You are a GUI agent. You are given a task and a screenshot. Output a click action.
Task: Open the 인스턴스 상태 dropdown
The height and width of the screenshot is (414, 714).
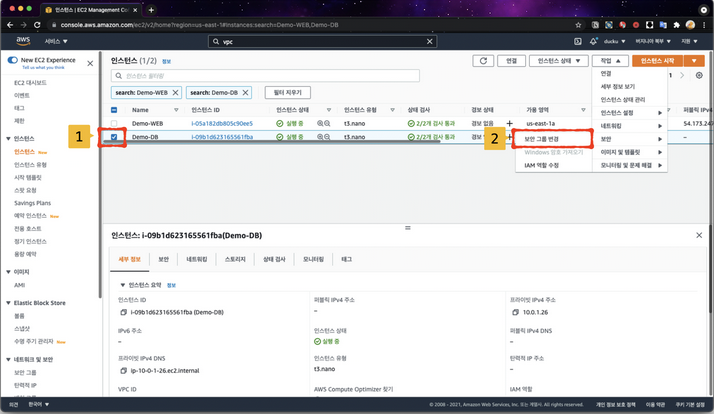coord(558,61)
